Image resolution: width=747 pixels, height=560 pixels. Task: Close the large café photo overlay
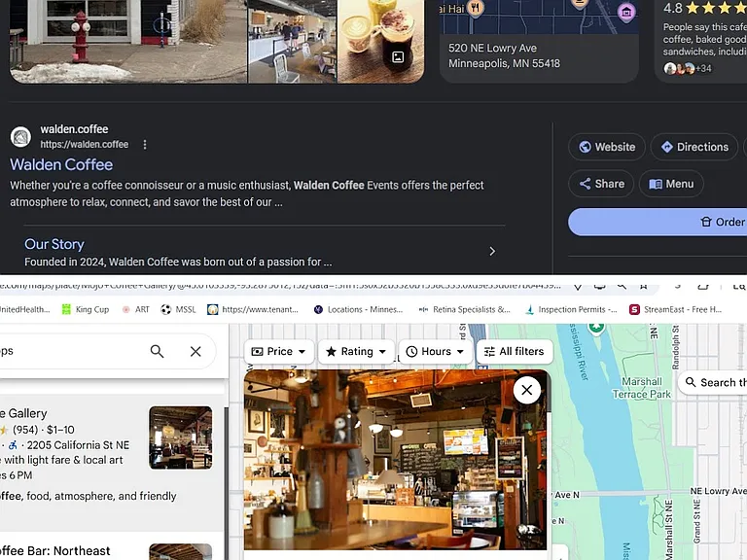point(527,390)
